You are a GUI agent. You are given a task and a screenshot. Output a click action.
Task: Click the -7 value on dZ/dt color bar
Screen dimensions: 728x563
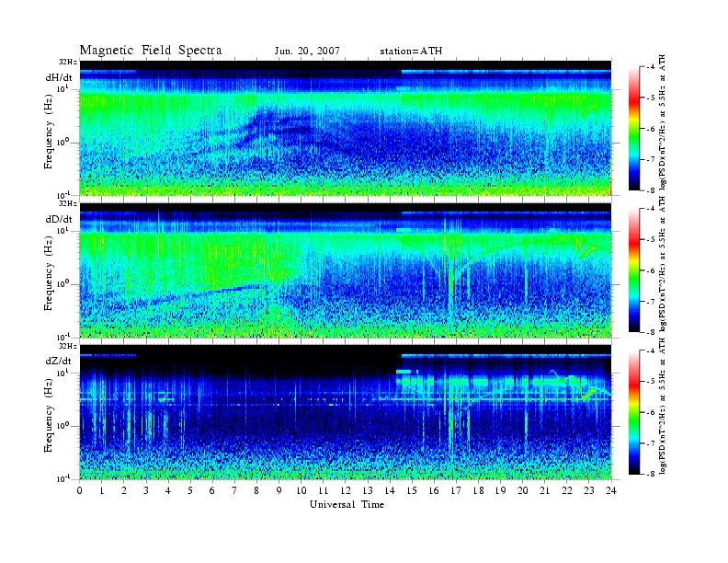pos(651,443)
